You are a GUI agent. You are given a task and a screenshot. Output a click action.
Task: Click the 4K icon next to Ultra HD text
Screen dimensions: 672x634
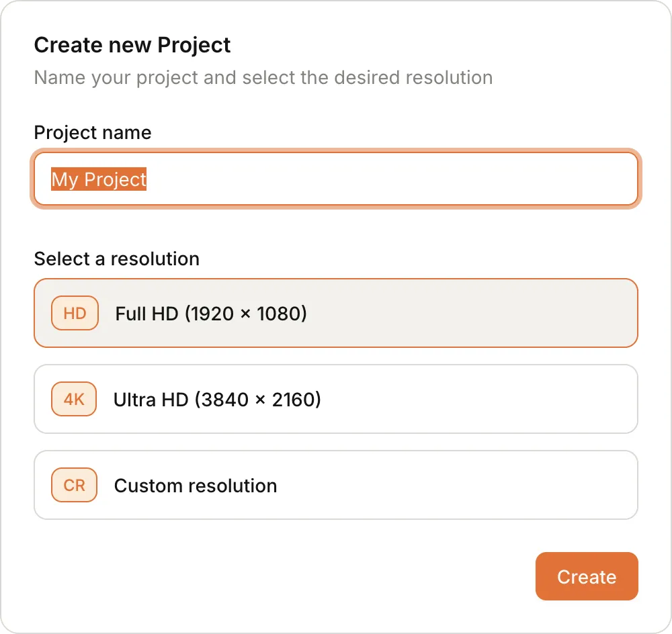[74, 399]
